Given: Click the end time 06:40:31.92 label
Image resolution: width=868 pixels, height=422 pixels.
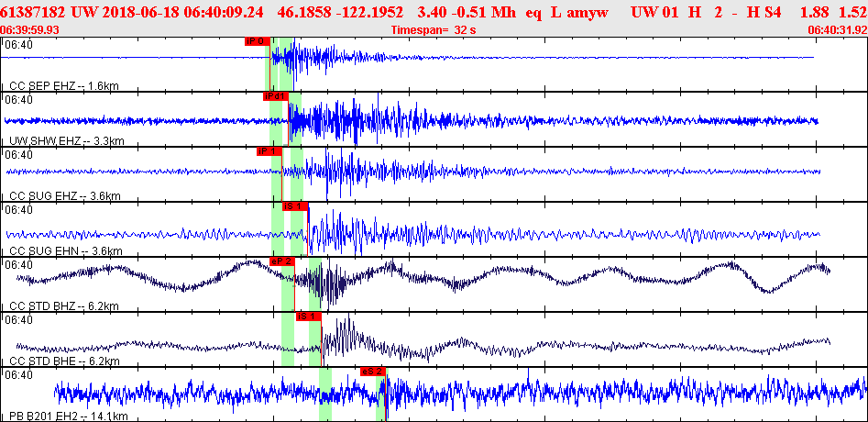Looking at the screenshot, I should click(x=837, y=30).
